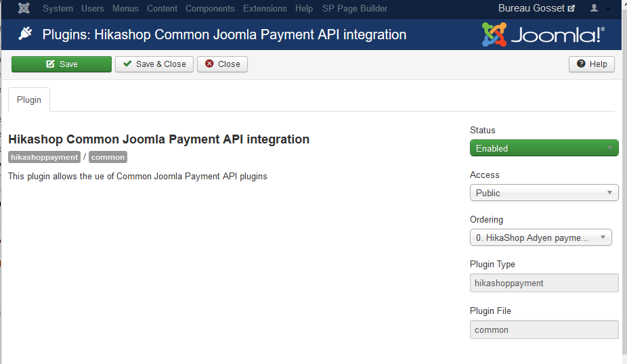Click the green Save button

tap(62, 64)
